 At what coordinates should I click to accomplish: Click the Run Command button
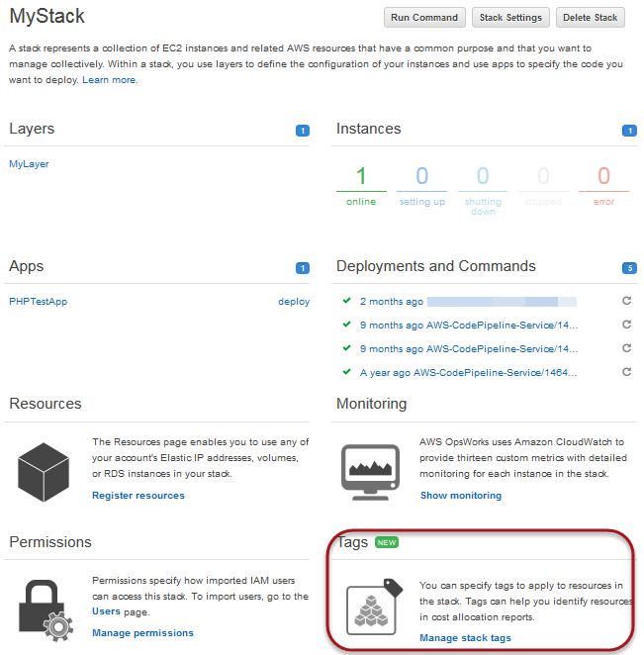tap(424, 18)
